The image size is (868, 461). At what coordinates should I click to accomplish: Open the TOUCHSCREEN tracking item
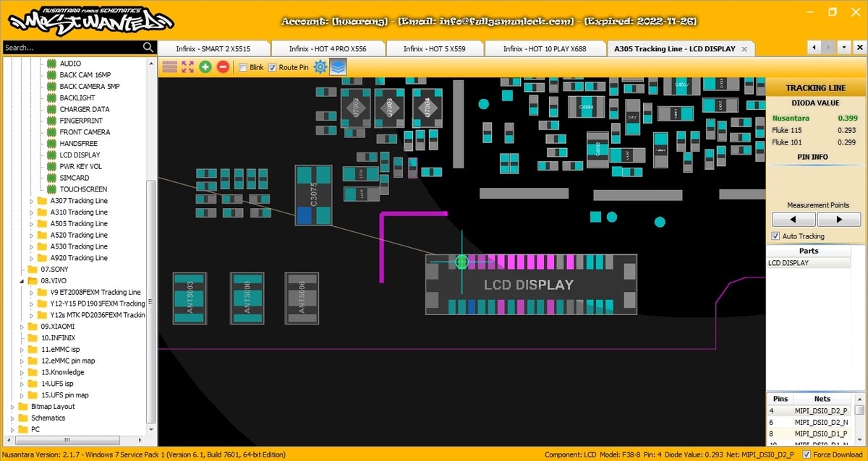click(x=83, y=189)
